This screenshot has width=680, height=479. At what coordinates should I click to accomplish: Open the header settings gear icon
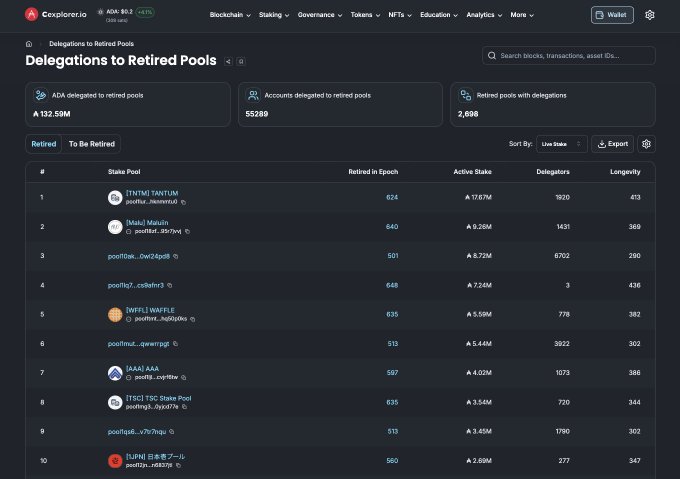tap(649, 15)
